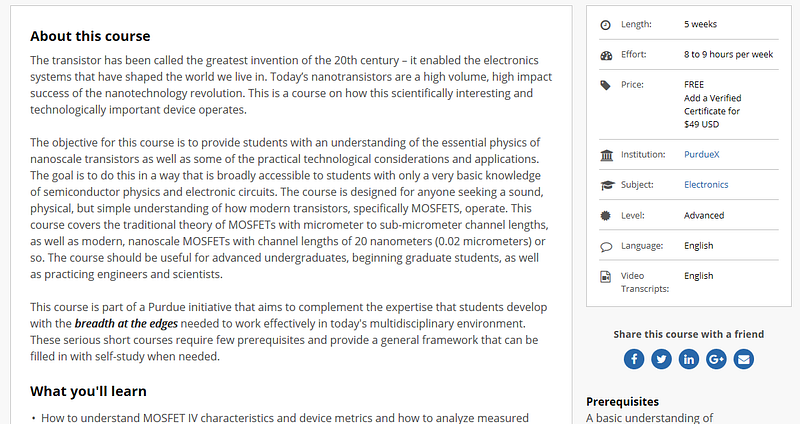Click the Video Transcripts document icon
This screenshot has width=800, height=424.
(606, 277)
